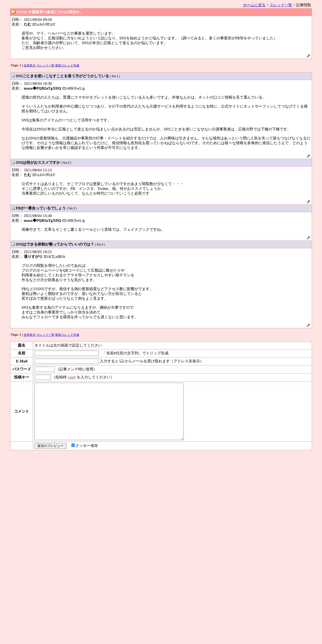Click wrench edit icon on reply No.2

tap(308, 202)
